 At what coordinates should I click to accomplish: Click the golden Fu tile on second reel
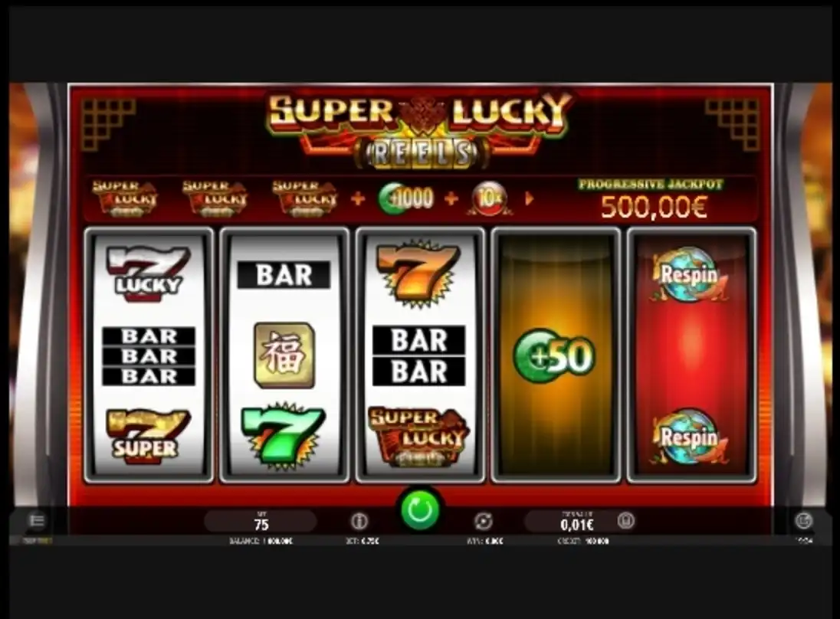[x=284, y=355]
